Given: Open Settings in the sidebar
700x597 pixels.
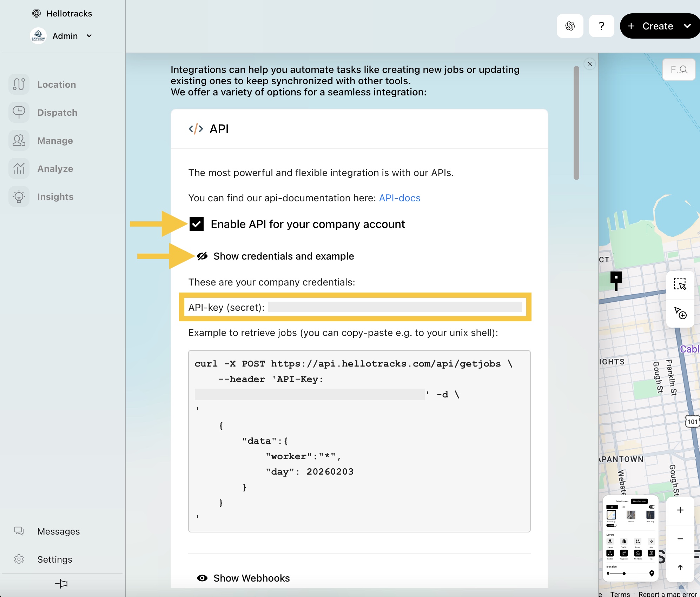Looking at the screenshot, I should click(x=54, y=559).
